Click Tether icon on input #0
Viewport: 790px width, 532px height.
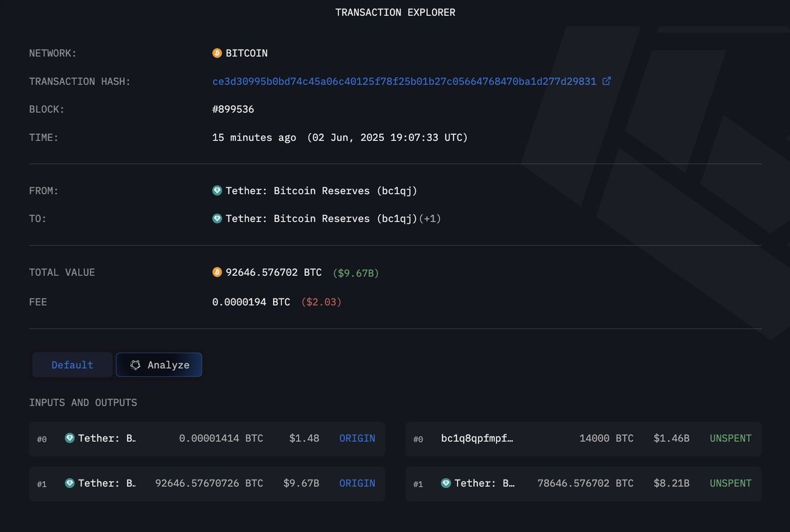point(70,438)
